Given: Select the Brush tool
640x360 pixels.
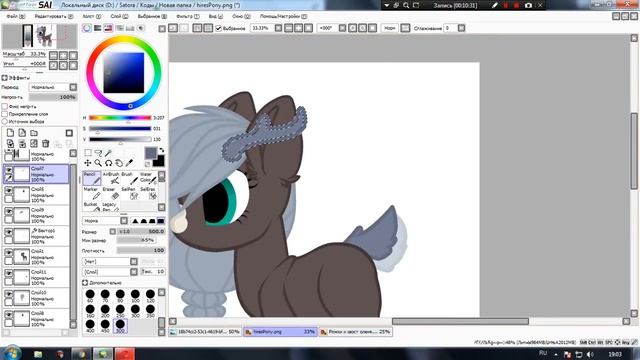Looking at the screenshot, I should click(x=129, y=178).
